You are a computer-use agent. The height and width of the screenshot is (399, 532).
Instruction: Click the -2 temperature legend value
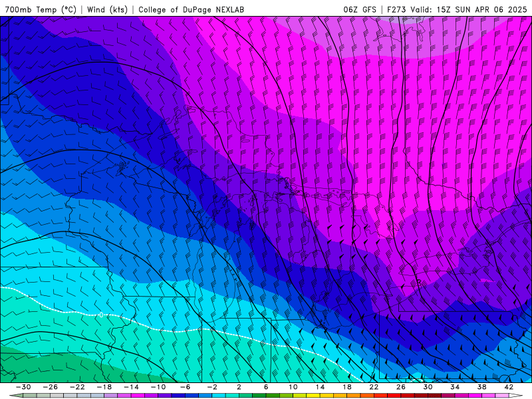(212, 387)
